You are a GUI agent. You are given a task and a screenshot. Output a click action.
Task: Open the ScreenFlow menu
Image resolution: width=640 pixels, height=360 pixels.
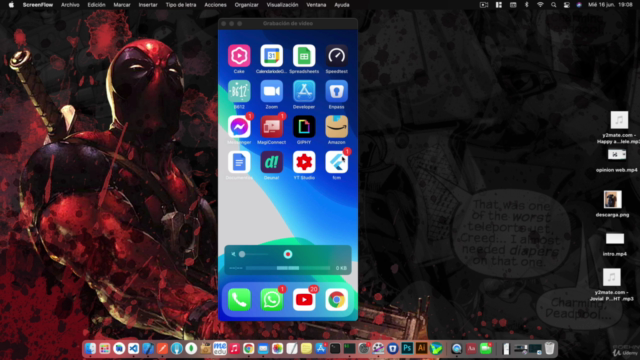[x=38, y=5]
